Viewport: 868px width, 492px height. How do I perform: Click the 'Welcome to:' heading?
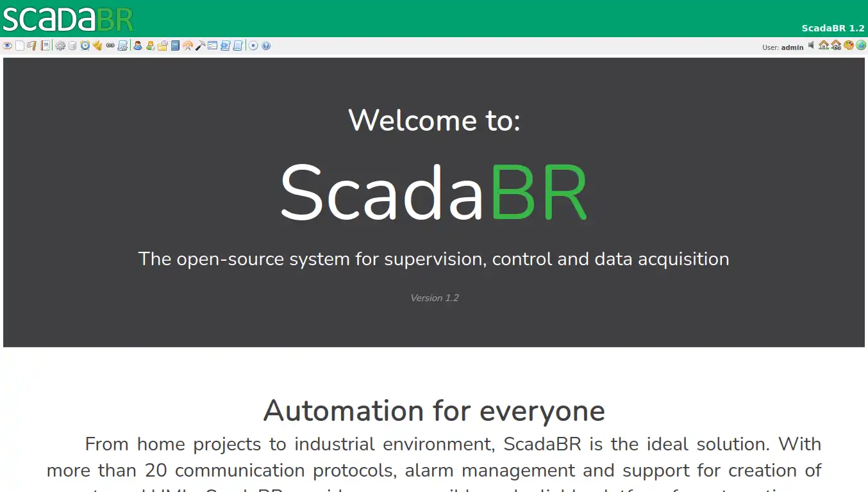coord(434,120)
